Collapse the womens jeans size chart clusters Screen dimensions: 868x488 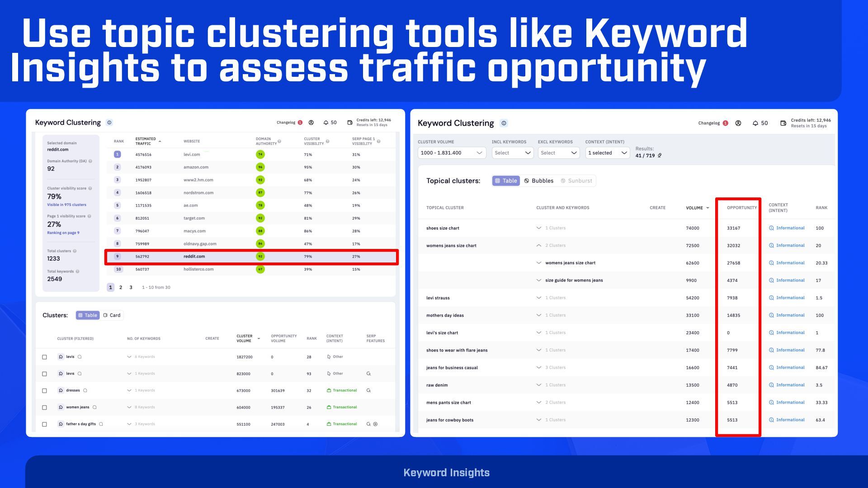(538, 245)
